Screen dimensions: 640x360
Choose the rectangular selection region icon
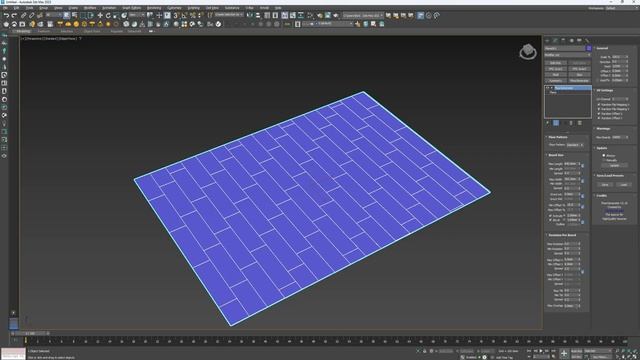pos(83,16)
